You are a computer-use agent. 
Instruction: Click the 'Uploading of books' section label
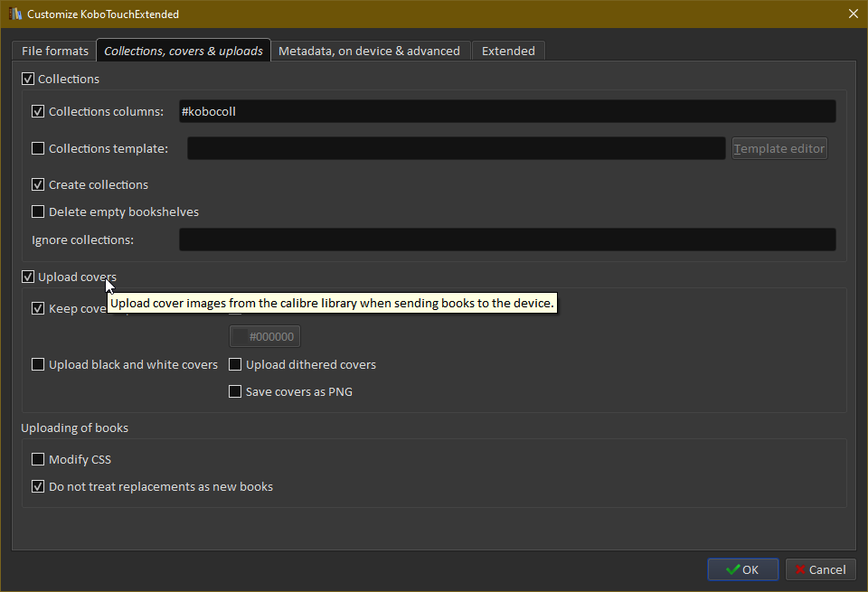click(x=75, y=428)
